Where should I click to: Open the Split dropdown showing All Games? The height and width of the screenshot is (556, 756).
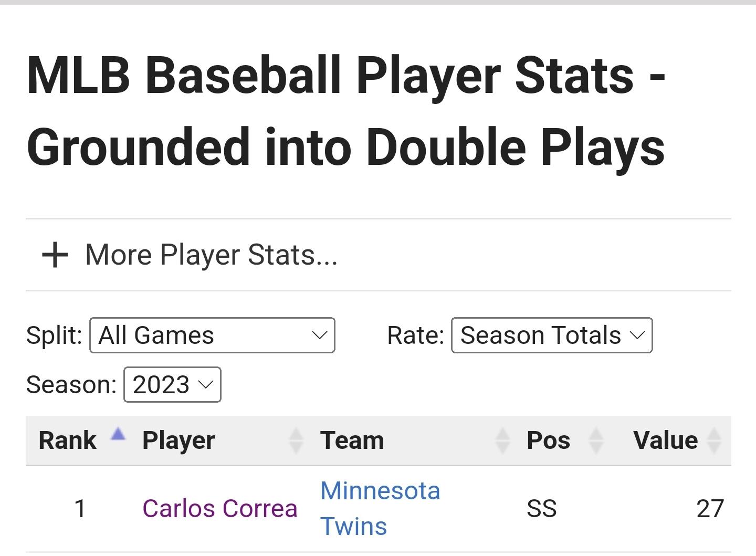coord(212,335)
